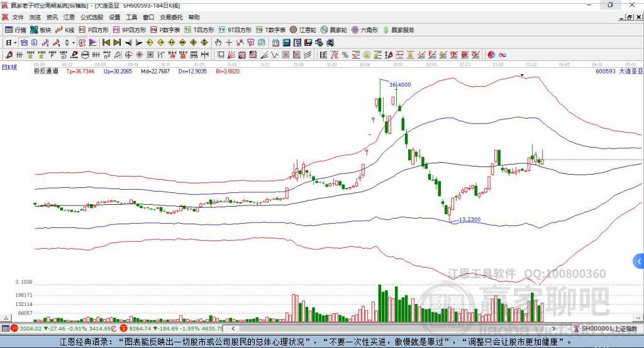Viewport: 644px width, 348px height.
Task: Open the 公式选股 menu
Action: (x=92, y=17)
